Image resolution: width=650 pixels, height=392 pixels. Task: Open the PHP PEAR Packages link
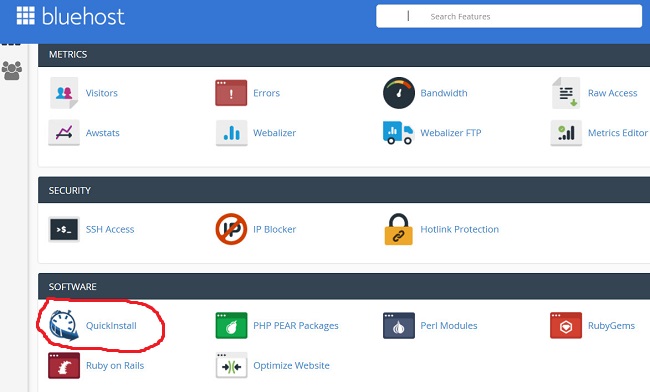click(x=296, y=326)
